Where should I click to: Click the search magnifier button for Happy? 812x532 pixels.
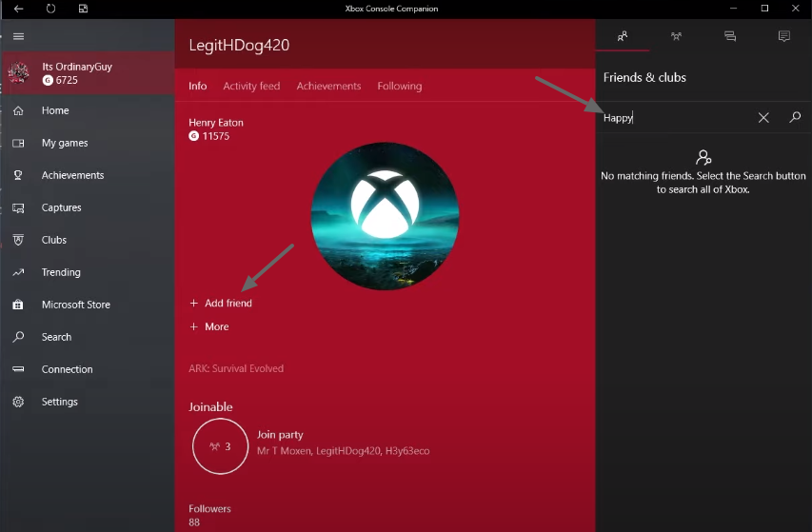click(x=795, y=117)
